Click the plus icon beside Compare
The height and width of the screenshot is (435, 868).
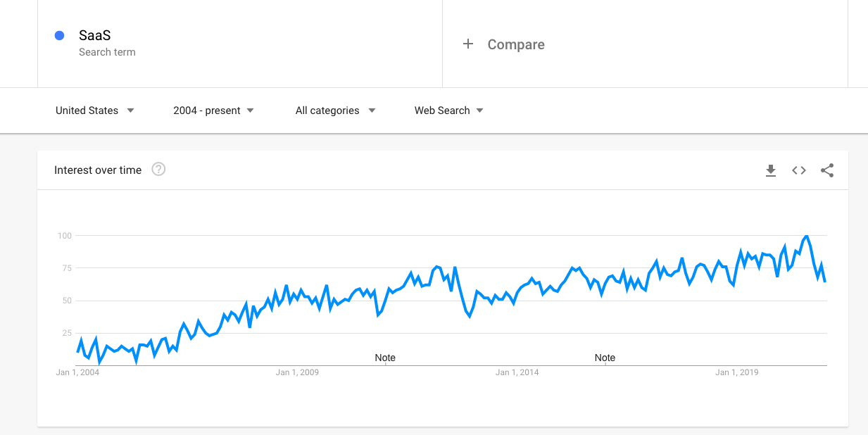click(468, 44)
